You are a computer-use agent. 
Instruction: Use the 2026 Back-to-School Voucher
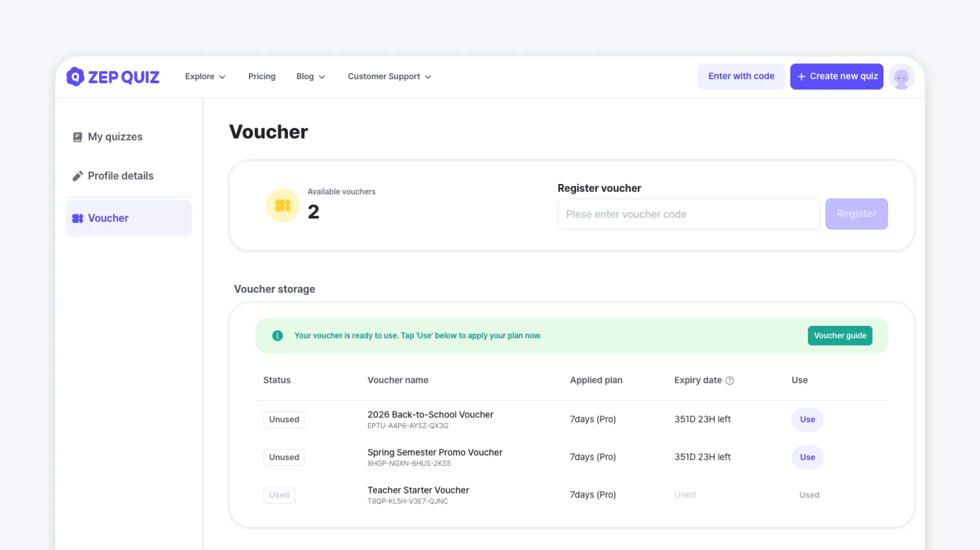click(807, 419)
